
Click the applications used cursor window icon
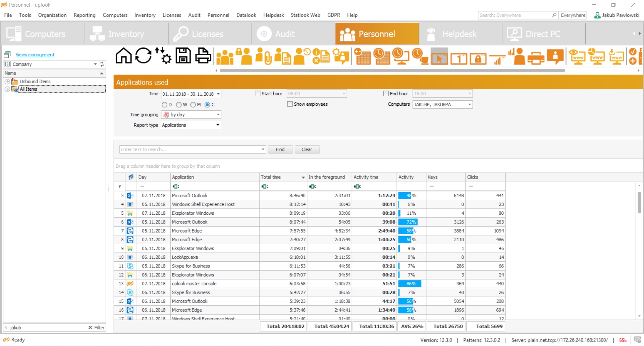tap(439, 56)
